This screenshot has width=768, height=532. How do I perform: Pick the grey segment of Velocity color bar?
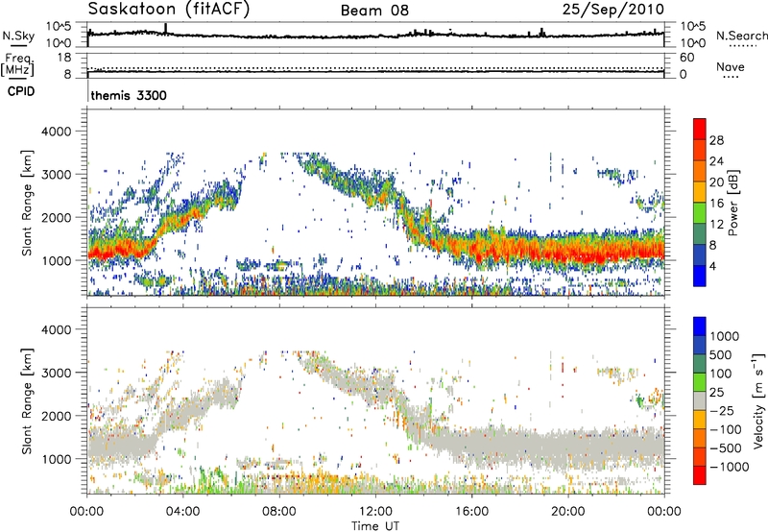coord(700,400)
